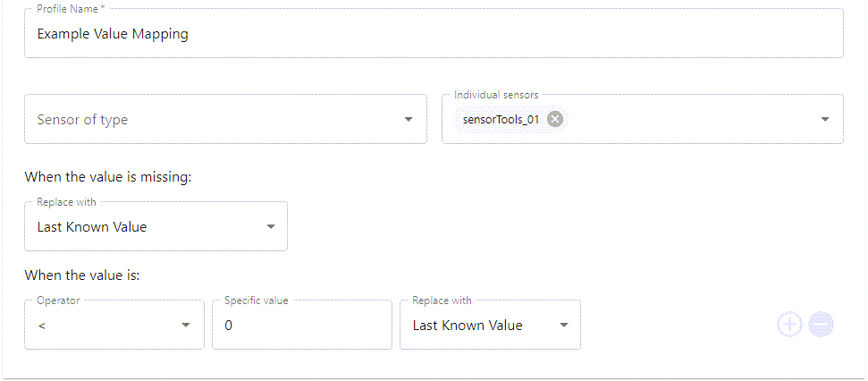Click the plus icon to add a rule
Screen dimensions: 868x381
pyautogui.click(x=789, y=325)
